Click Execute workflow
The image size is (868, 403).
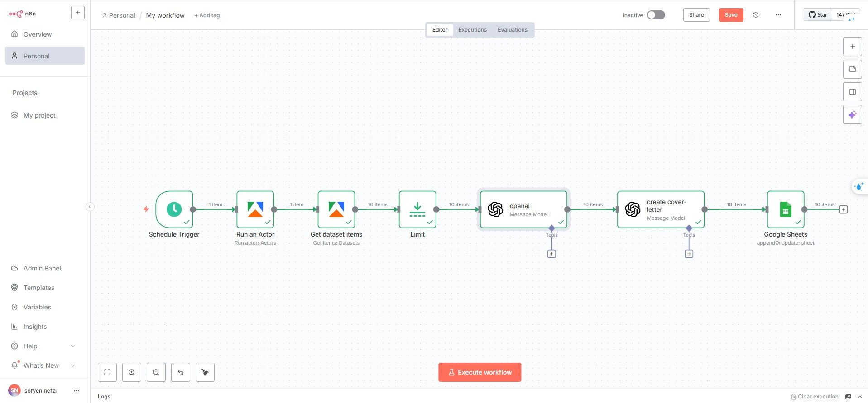pyautogui.click(x=480, y=372)
